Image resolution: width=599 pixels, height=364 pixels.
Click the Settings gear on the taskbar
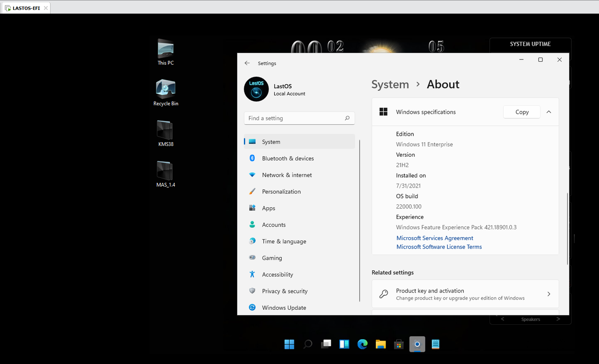[x=417, y=344]
